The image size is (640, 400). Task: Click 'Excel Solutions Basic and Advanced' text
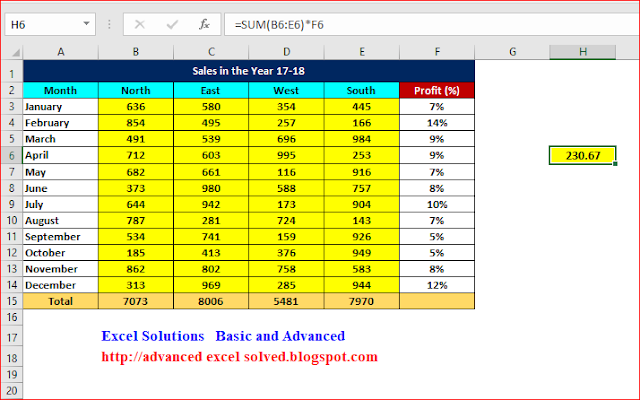point(223,336)
